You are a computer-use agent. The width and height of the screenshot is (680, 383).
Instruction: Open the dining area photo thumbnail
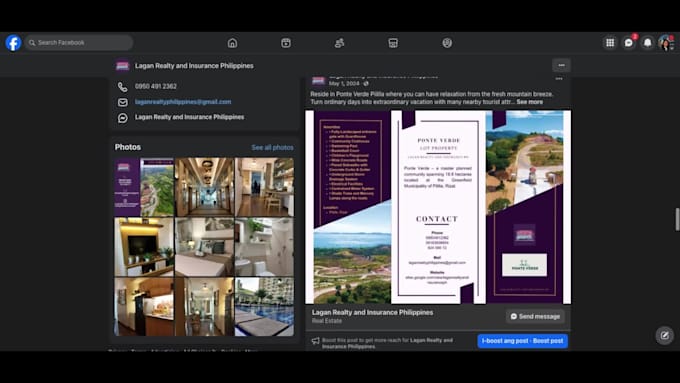pyautogui.click(x=265, y=187)
